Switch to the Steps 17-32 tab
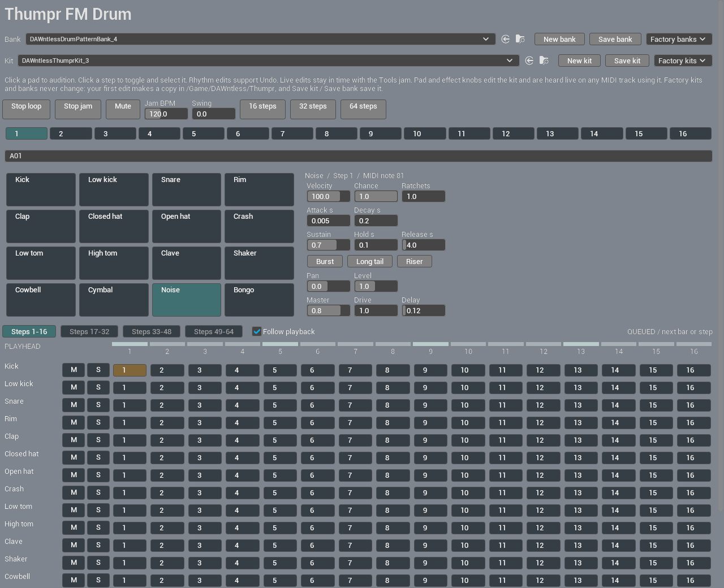724x588 pixels. [x=89, y=332]
